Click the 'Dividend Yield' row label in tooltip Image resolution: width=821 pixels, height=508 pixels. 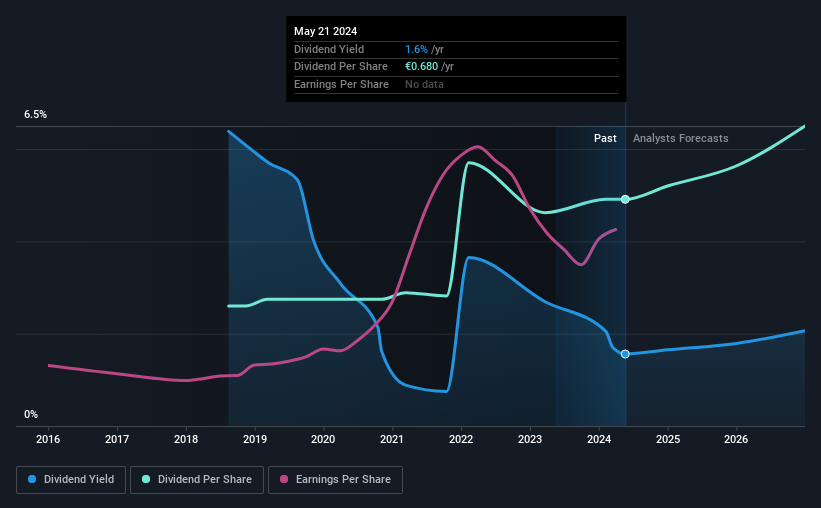(329, 49)
